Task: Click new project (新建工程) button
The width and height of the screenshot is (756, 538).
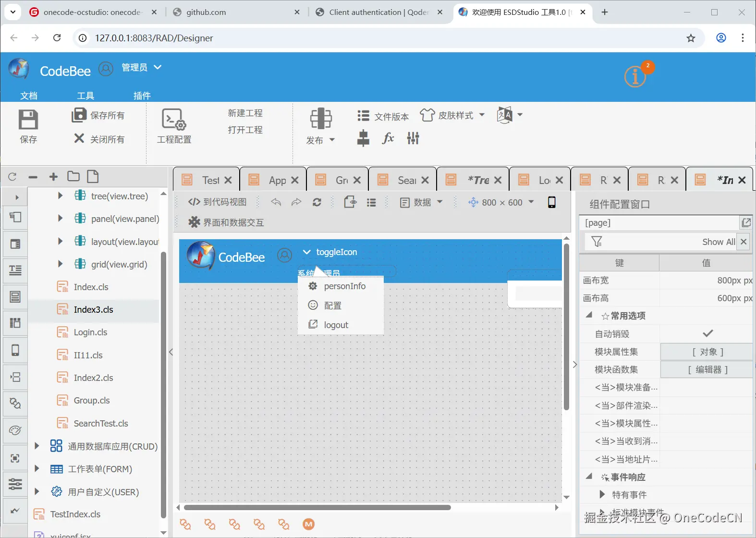Action: (245, 113)
